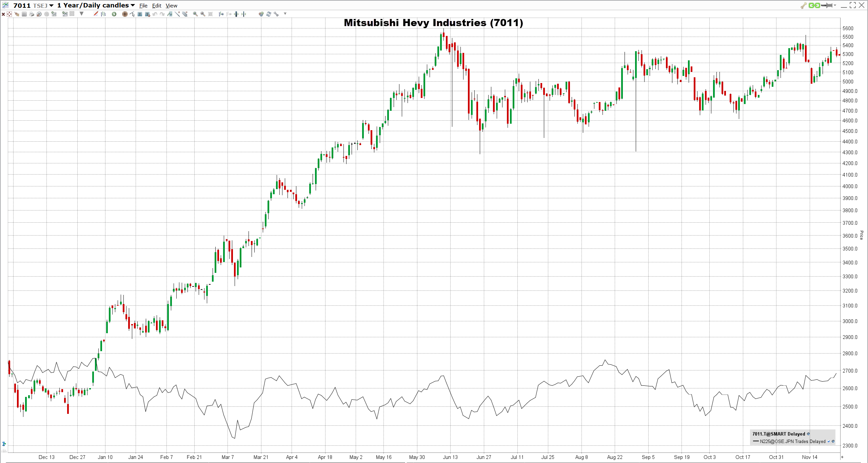Click the greyed-out clock icon

coord(46,14)
